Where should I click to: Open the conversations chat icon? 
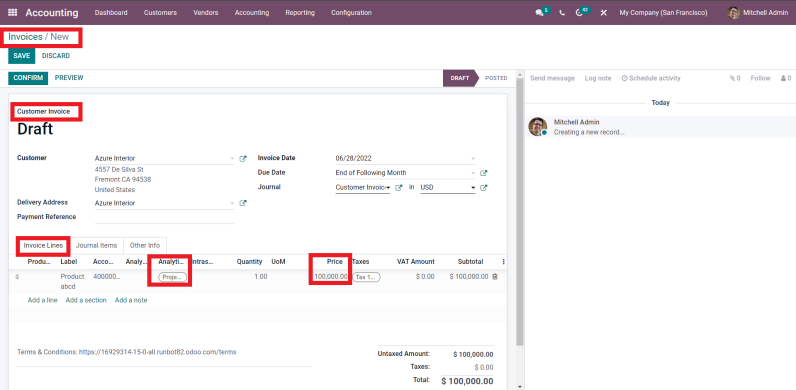[539, 13]
